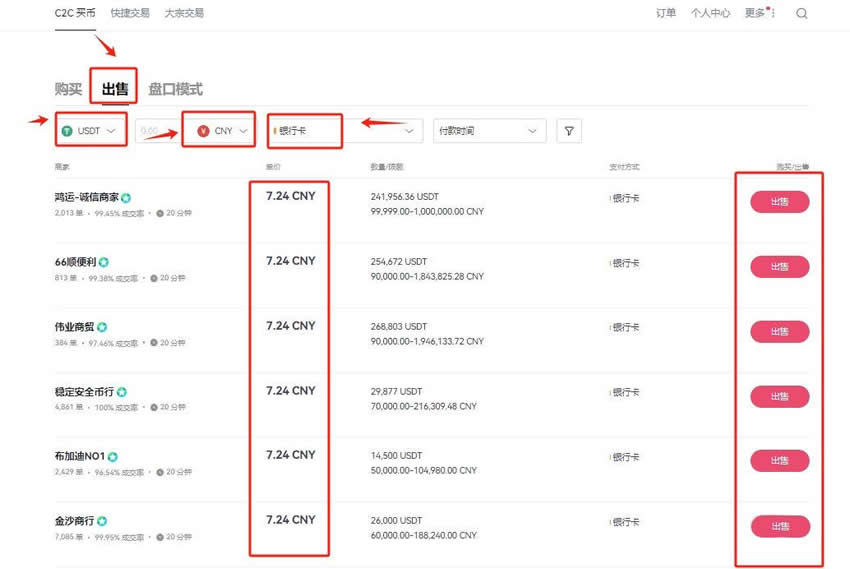Click the 7.24 CNY price of 鸿运-诚信商家
850x569 pixels.
point(291,196)
